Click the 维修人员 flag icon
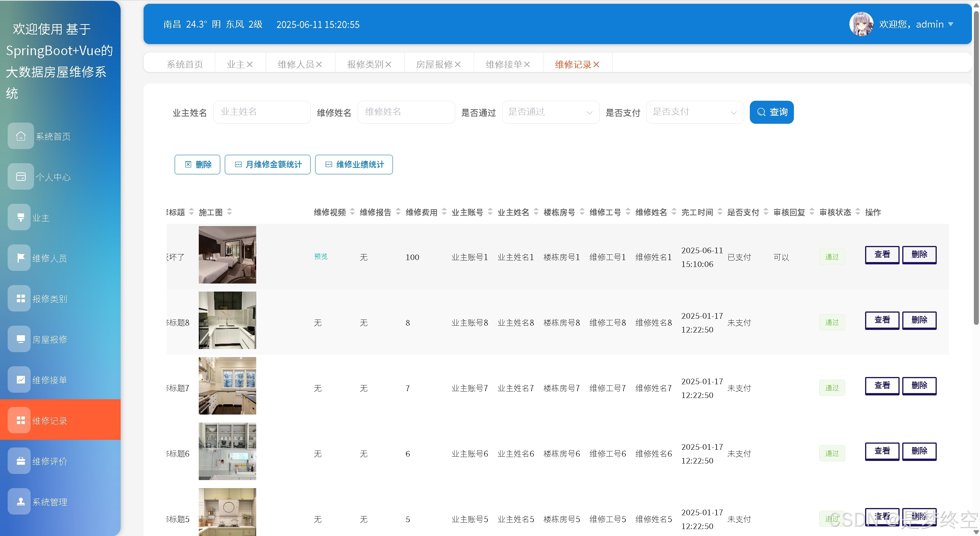 pyautogui.click(x=21, y=258)
